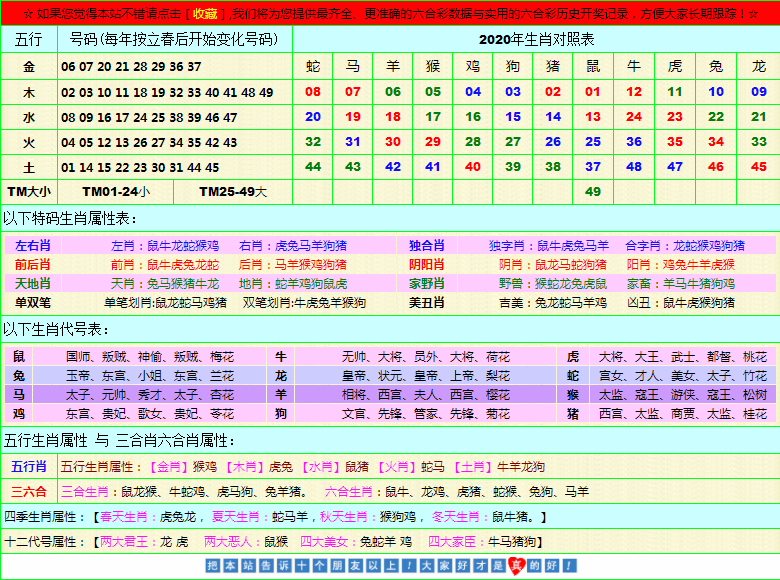Click the red 阴阳肖 label

(x=426, y=264)
